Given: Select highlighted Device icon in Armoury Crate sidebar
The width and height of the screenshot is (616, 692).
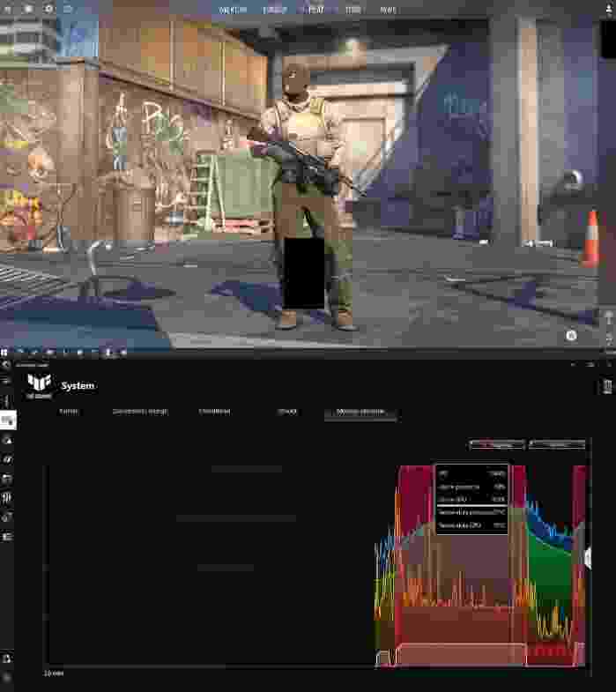Looking at the screenshot, I should (x=8, y=420).
